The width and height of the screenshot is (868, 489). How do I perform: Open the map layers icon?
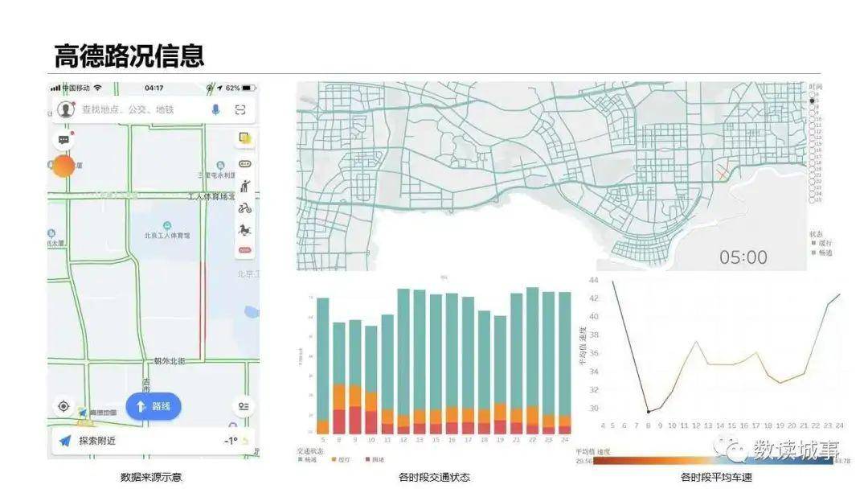[x=244, y=138]
